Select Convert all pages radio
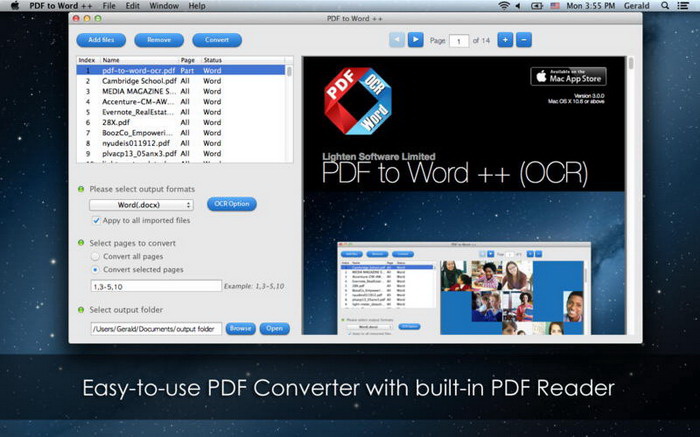700x437 pixels. click(95, 257)
